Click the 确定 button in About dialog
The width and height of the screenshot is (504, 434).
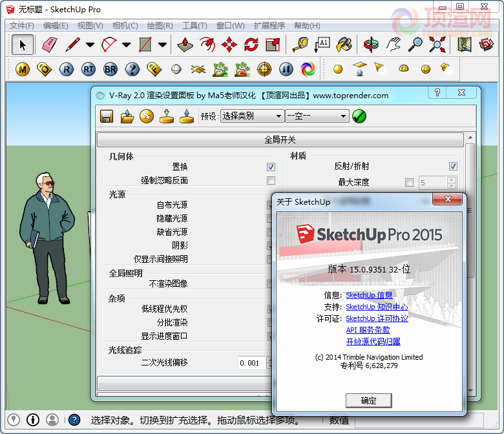pyautogui.click(x=369, y=400)
